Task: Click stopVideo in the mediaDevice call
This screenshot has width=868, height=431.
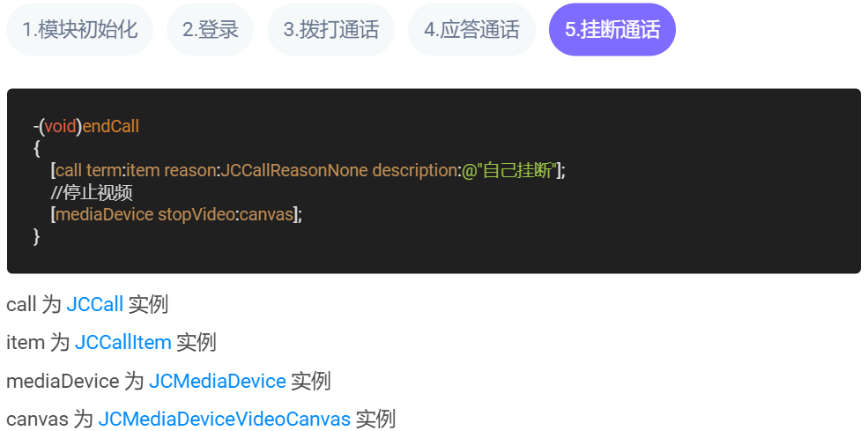Action: point(197,214)
